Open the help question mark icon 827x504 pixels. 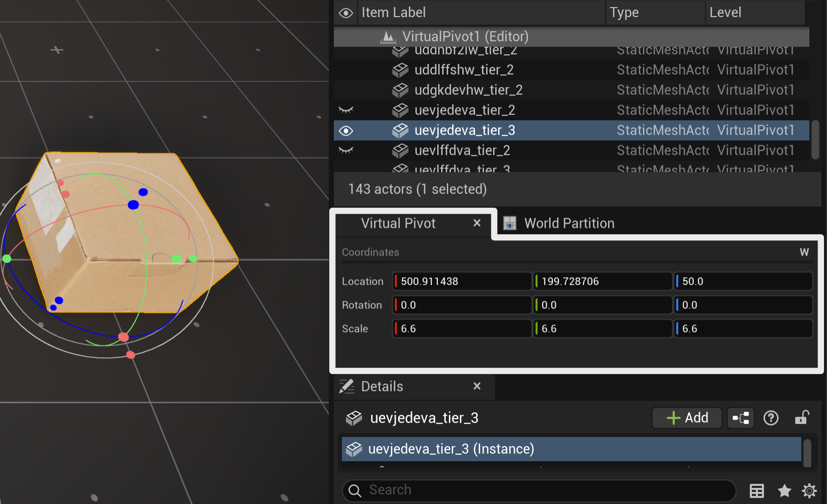(x=771, y=418)
